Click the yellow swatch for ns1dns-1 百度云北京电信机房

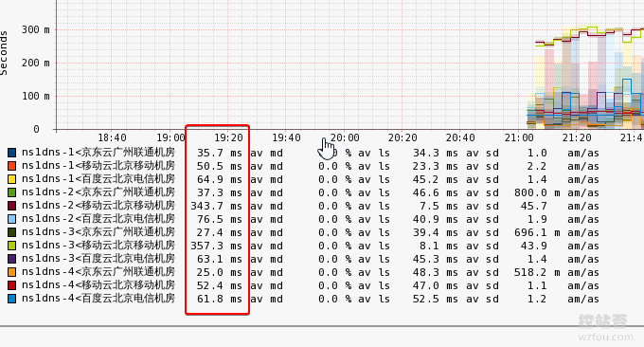tap(12, 179)
